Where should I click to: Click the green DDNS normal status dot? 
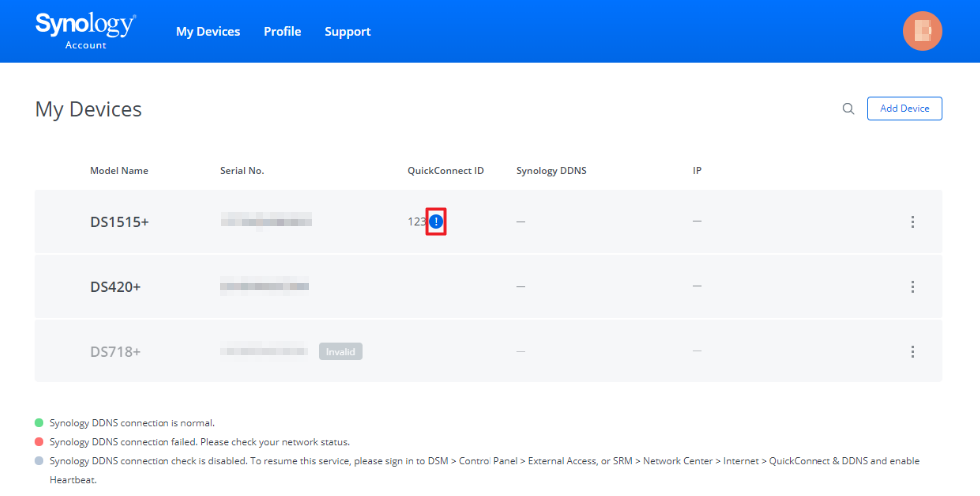point(39,423)
